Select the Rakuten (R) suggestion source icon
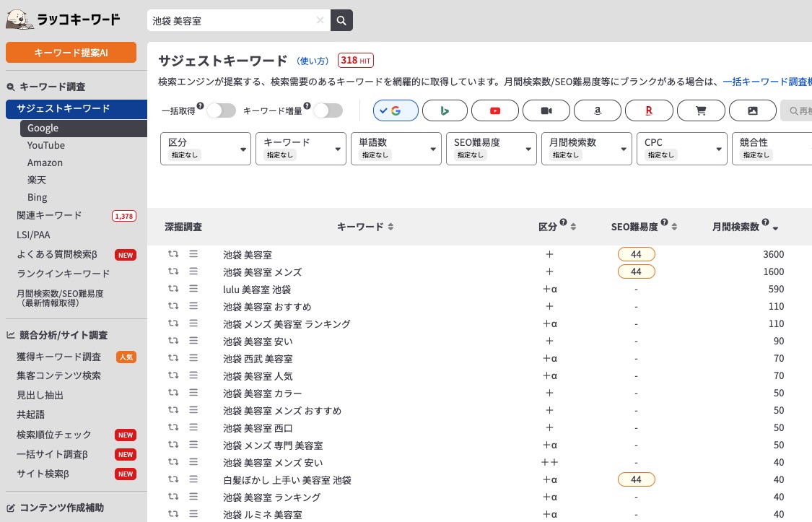Viewport: 812px width, 522px height. pos(649,110)
